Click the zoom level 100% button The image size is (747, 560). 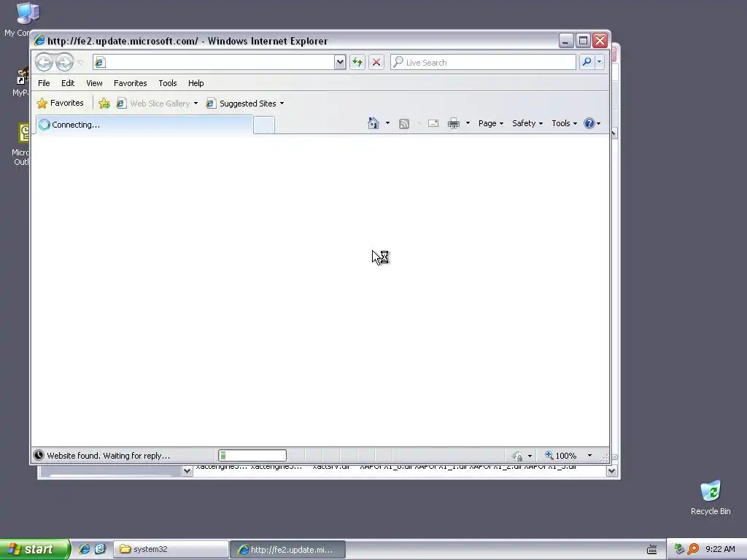point(561,456)
